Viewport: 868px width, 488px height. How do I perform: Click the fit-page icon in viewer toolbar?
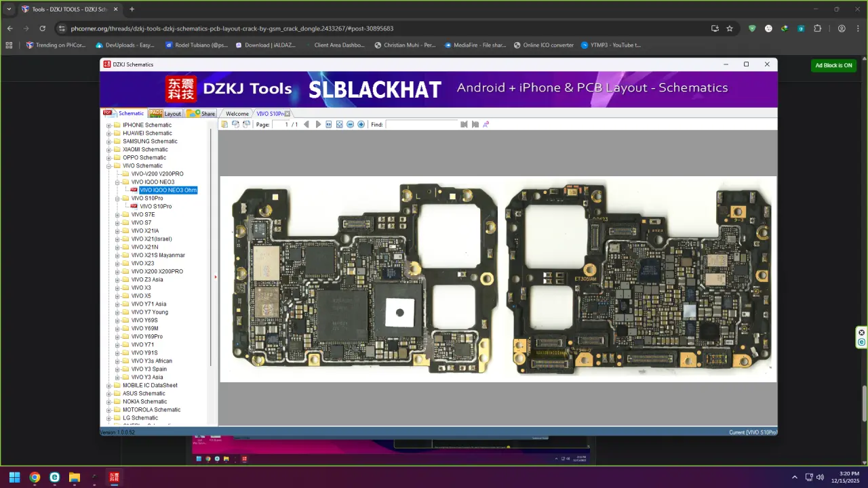tap(340, 125)
